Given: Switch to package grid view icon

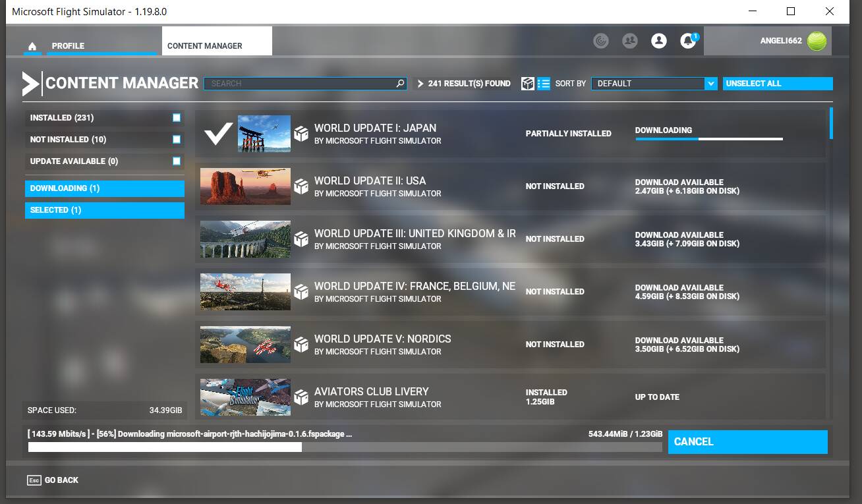Looking at the screenshot, I should 528,84.
